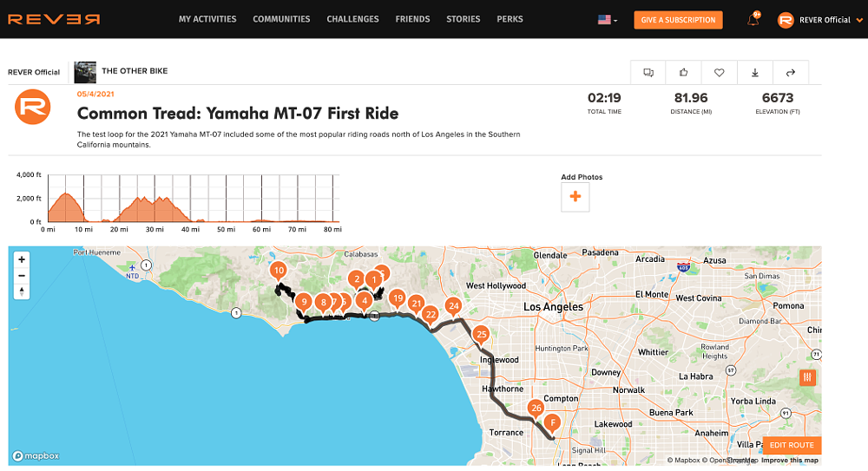Click The Other Bike thumbnail image
This screenshot has width=868, height=471.
pyautogui.click(x=85, y=71)
